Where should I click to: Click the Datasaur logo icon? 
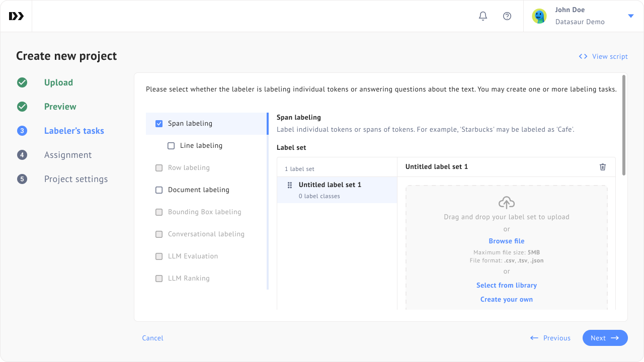point(16,16)
